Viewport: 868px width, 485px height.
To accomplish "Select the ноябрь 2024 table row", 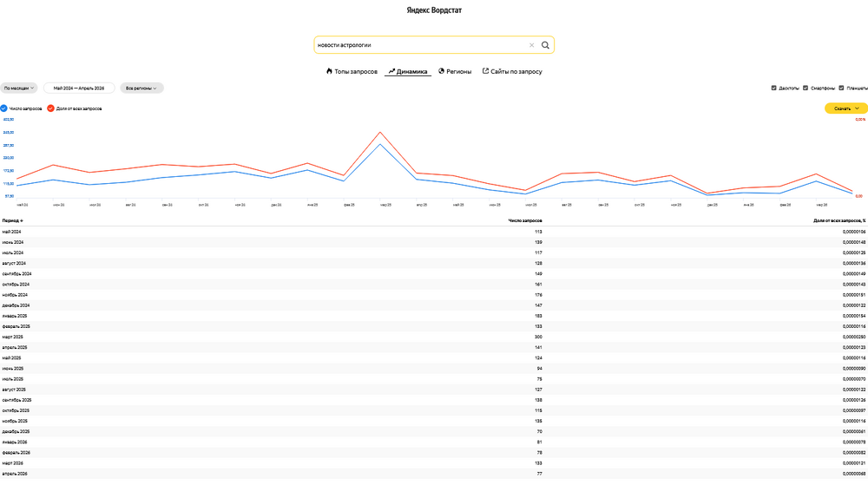I will tap(434, 295).
